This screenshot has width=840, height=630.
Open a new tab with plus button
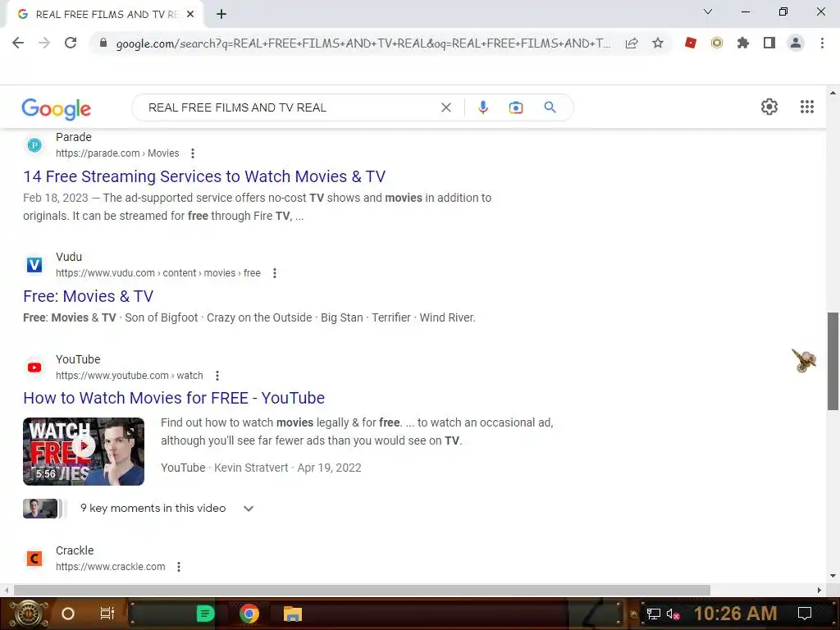pyautogui.click(x=221, y=14)
